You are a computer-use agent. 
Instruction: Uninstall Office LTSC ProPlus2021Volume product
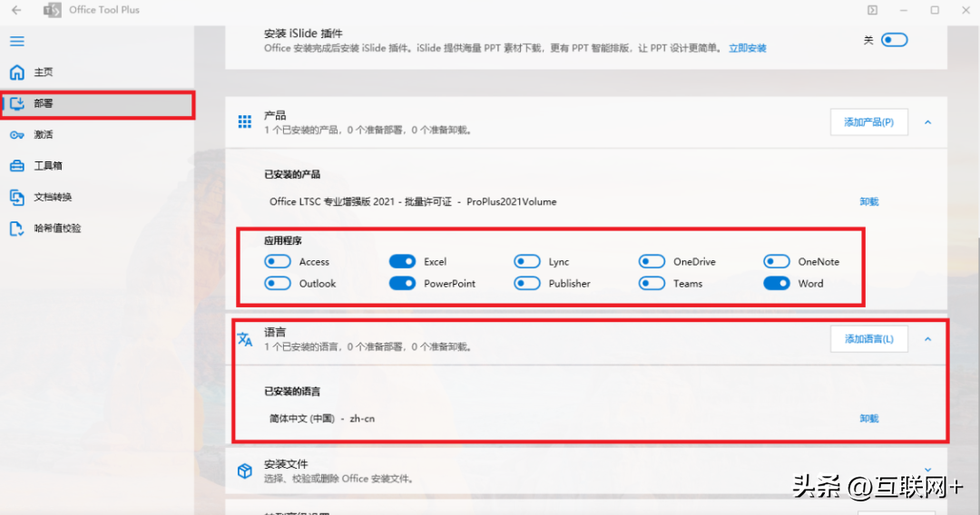(x=868, y=201)
